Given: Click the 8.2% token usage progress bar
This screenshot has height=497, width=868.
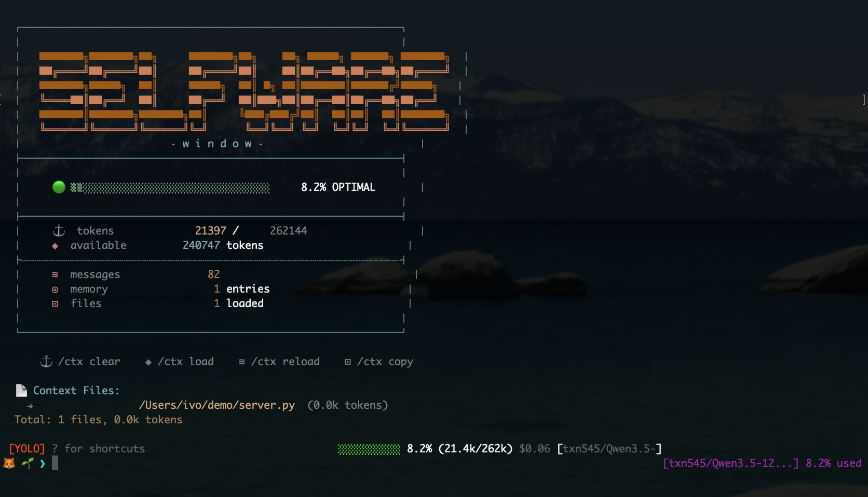Looking at the screenshot, I should [x=369, y=448].
